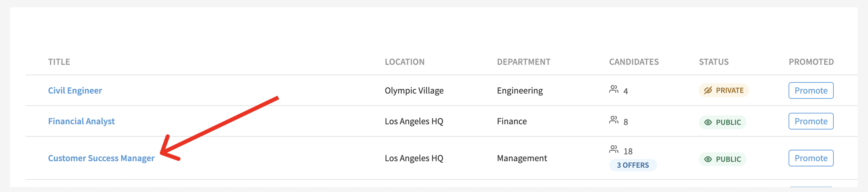Open the 3 OFFERS badge
Image resolution: width=868 pixels, height=192 pixels.
coord(632,165)
